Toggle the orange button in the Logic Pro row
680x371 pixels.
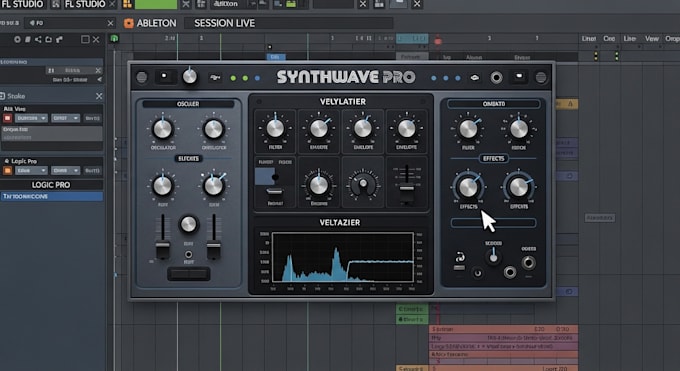(x=7, y=171)
